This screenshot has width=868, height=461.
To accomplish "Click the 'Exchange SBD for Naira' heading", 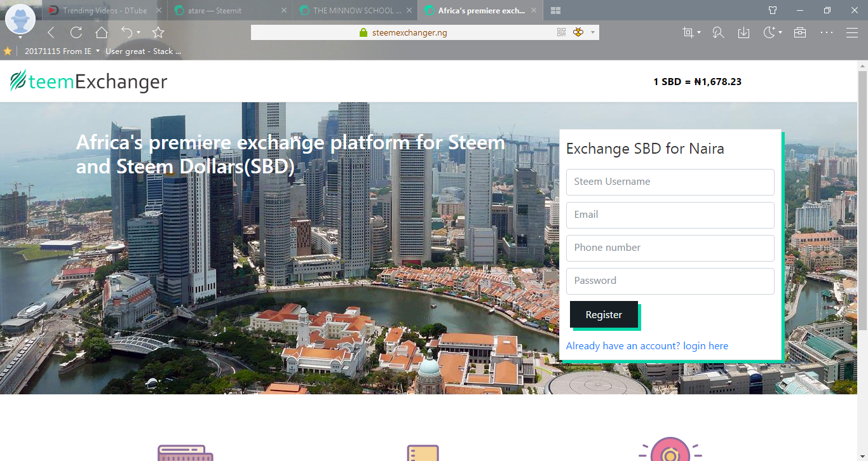I will (645, 149).
